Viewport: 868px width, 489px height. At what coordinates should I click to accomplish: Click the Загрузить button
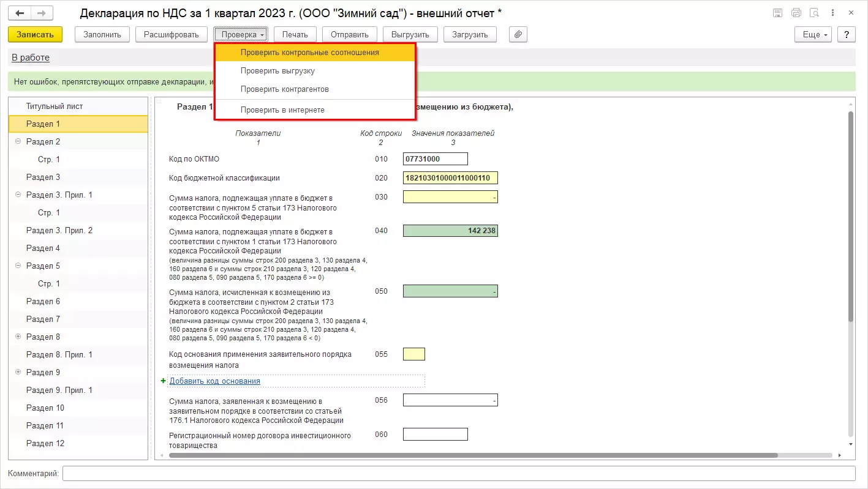point(470,35)
